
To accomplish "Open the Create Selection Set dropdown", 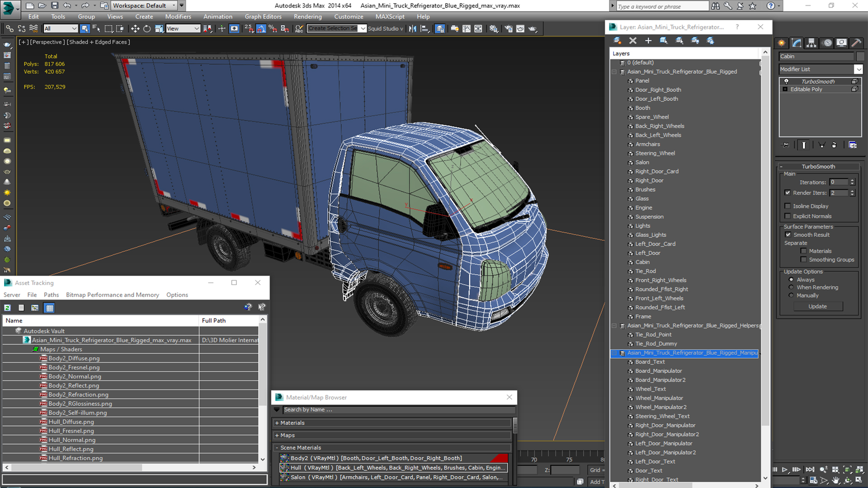I will tap(363, 28).
